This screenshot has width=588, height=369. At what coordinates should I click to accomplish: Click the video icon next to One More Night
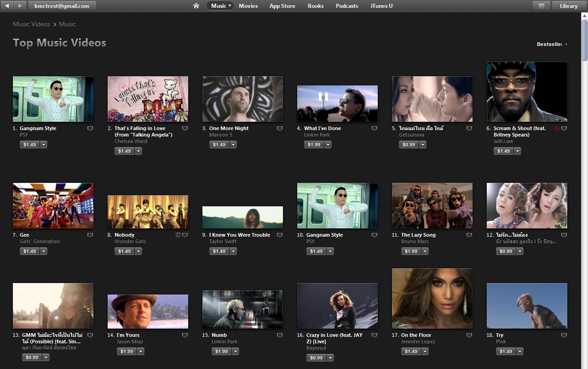coord(280,128)
